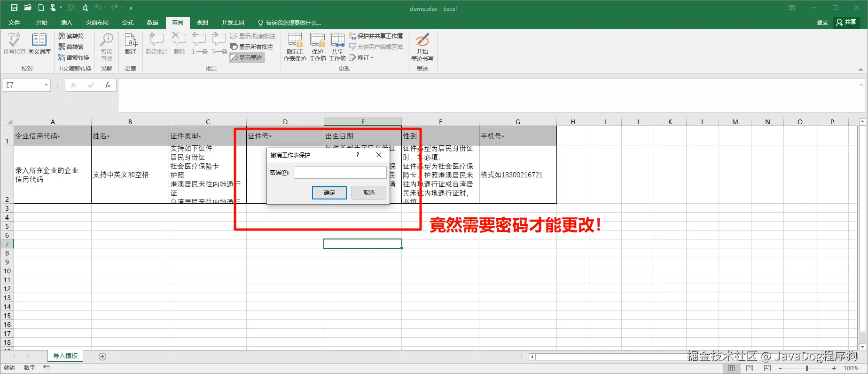868x374 pixels.
Task: Click Protect Workbook (保护工作簿)
Action: [x=318, y=47]
